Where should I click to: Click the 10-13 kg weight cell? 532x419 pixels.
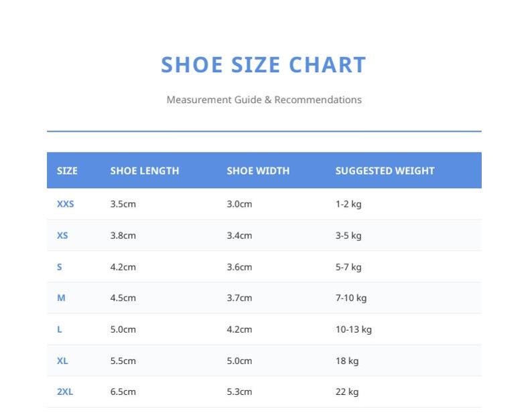pyautogui.click(x=354, y=329)
